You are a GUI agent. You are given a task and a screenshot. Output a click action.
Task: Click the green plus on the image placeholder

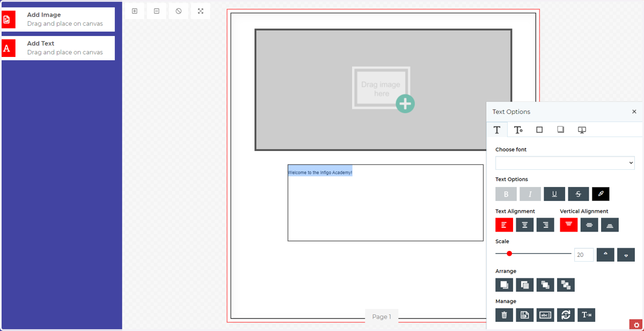(x=405, y=103)
